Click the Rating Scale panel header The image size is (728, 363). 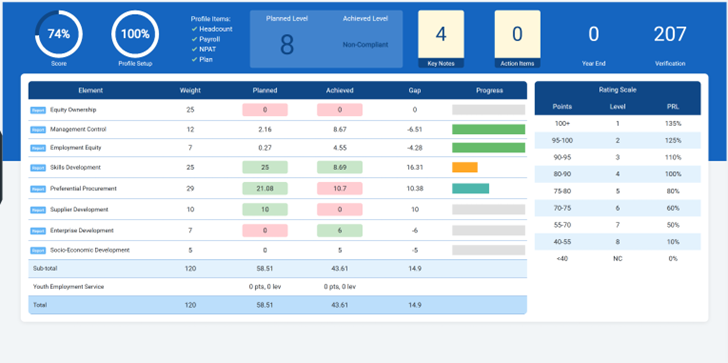[618, 90]
